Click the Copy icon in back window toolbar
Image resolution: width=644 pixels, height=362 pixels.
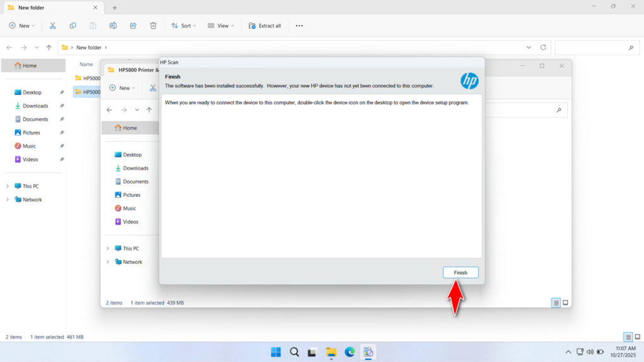pyautogui.click(x=73, y=26)
